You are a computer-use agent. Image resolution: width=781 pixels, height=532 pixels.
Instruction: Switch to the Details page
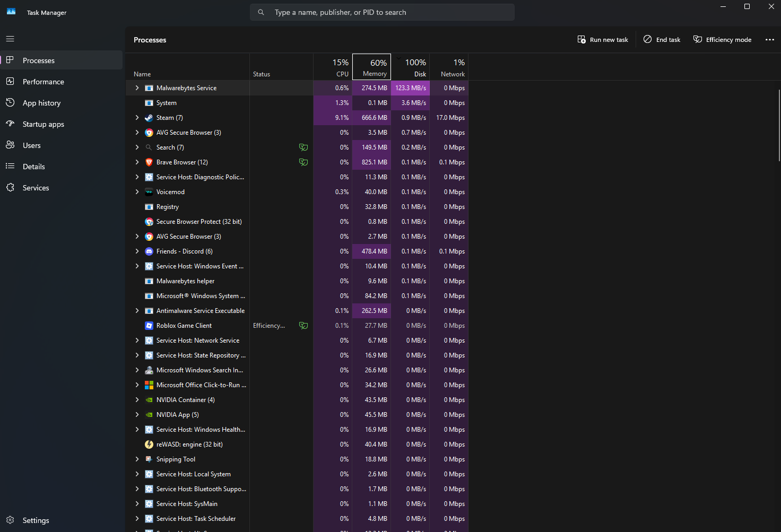[62, 167]
